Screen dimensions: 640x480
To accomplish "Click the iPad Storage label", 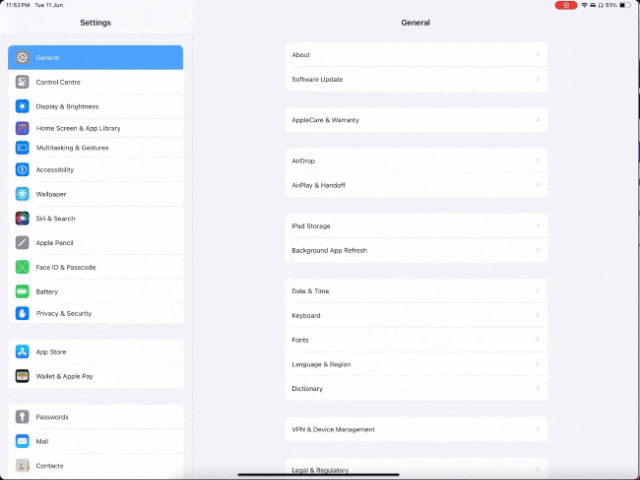I will (x=311, y=226).
